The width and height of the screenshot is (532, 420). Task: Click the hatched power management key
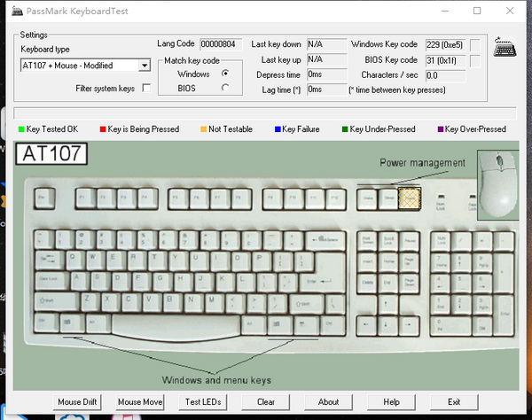(x=408, y=198)
